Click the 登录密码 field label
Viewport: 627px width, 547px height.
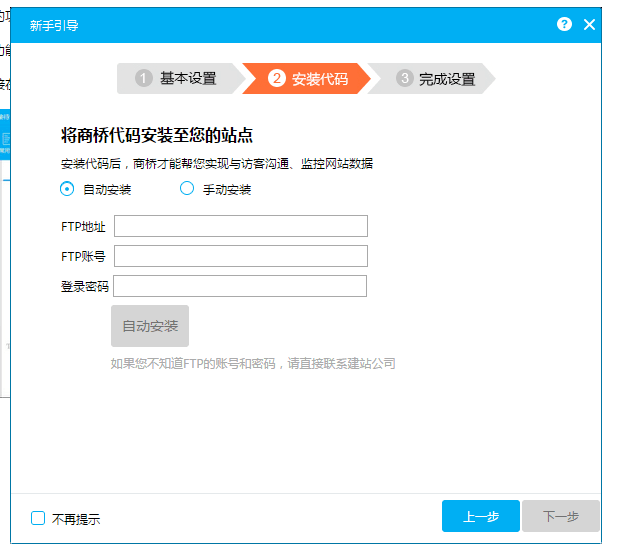click(84, 287)
